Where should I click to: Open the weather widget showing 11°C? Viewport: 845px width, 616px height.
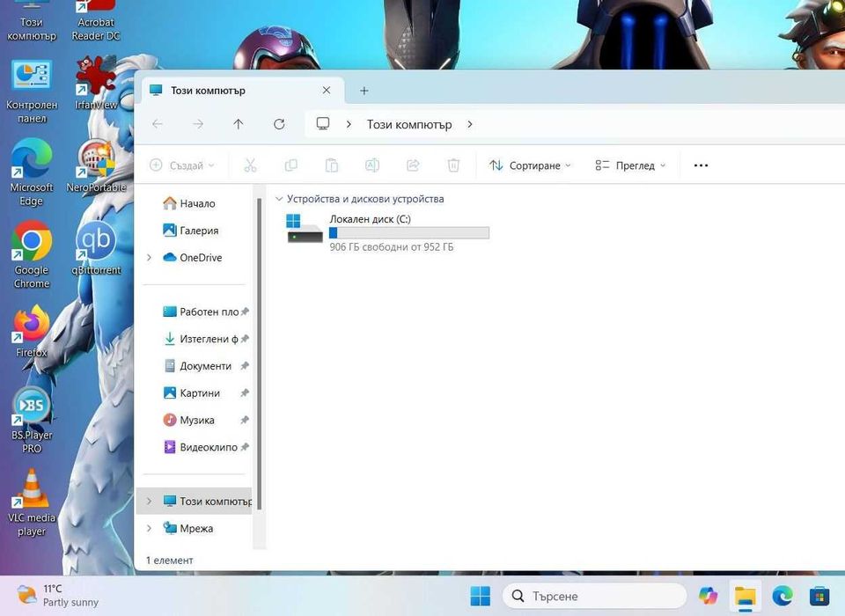point(57,596)
